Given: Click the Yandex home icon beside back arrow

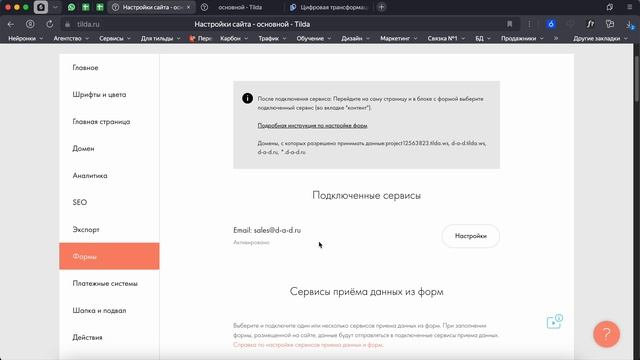Looking at the screenshot, I should pyautogui.click(x=30, y=24).
